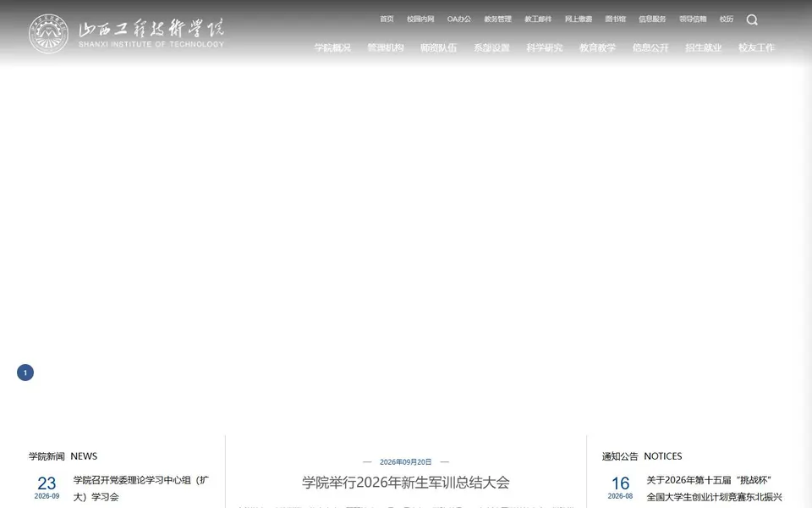Open the 校友工作 menu
Viewport: 812px width, 508px height.
coord(756,47)
